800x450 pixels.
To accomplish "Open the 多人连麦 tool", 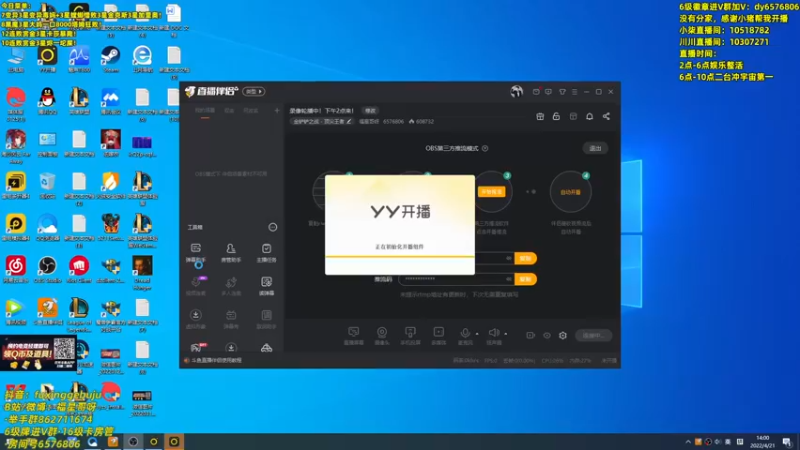I will pos(231,286).
